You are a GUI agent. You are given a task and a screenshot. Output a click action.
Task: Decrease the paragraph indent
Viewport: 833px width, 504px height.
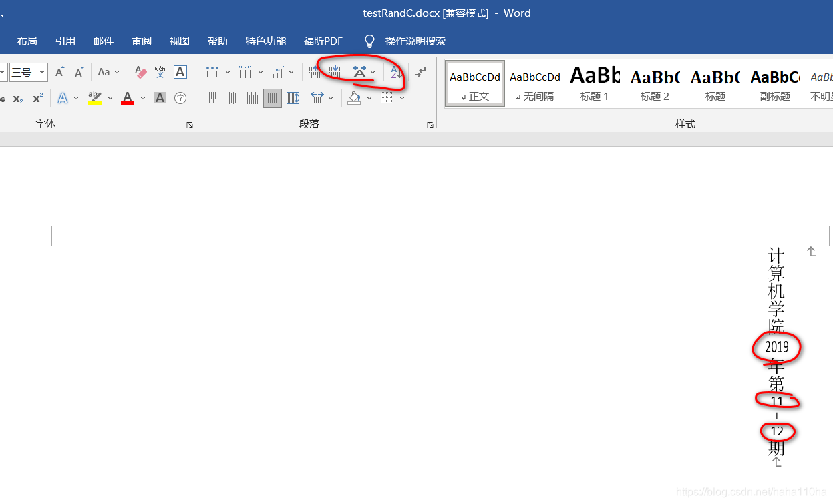pos(315,72)
